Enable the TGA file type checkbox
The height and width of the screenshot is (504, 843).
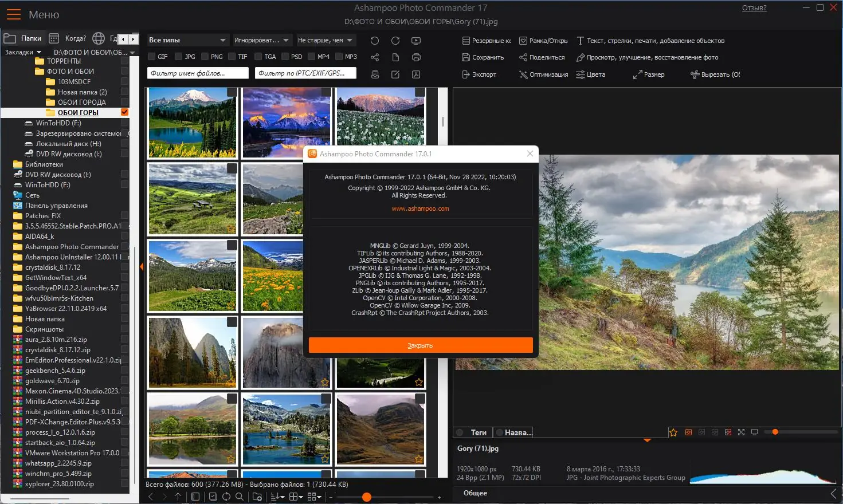258,57
